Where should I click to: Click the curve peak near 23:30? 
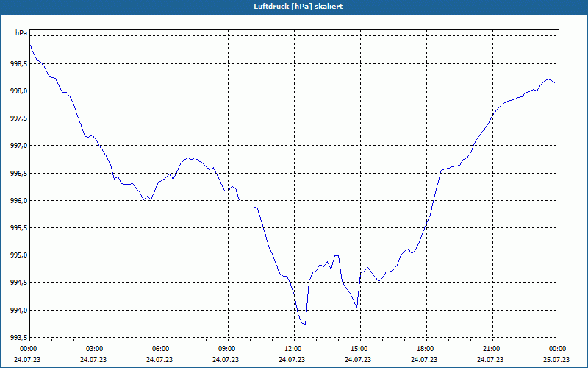tap(548, 79)
